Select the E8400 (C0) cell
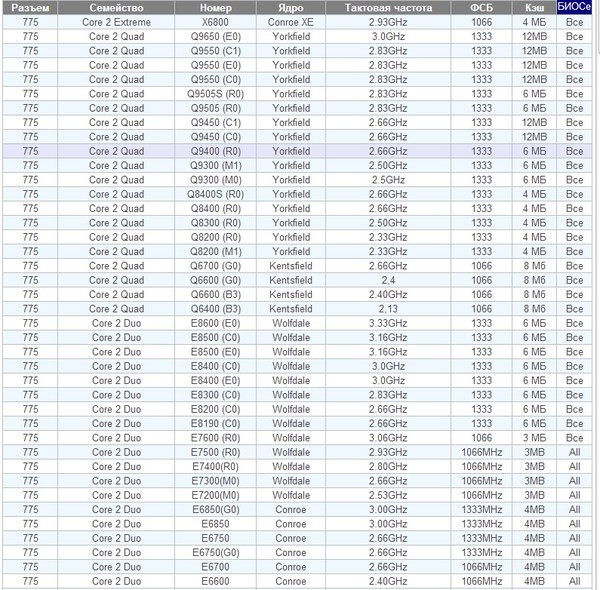Viewport: 600px width, 590px height. click(x=215, y=367)
